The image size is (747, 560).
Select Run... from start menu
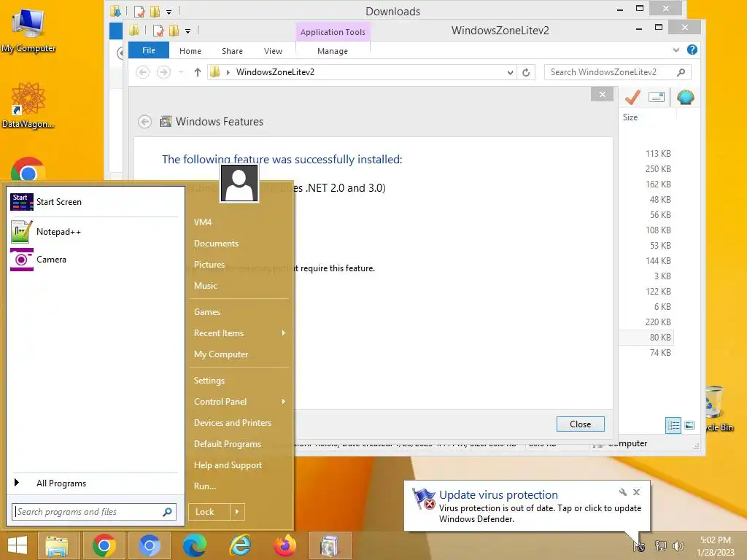[x=205, y=486]
